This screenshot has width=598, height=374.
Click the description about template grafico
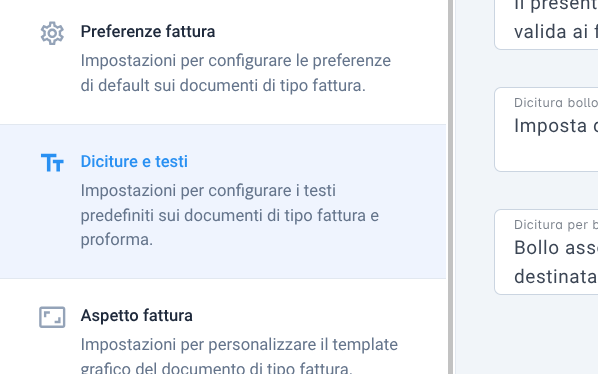pyautogui.click(x=239, y=355)
